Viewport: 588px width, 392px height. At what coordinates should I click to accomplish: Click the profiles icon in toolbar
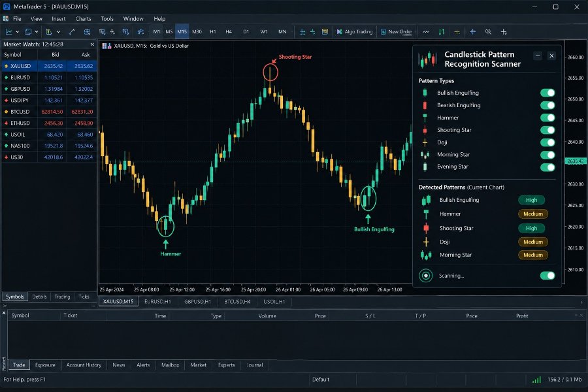tap(27, 32)
